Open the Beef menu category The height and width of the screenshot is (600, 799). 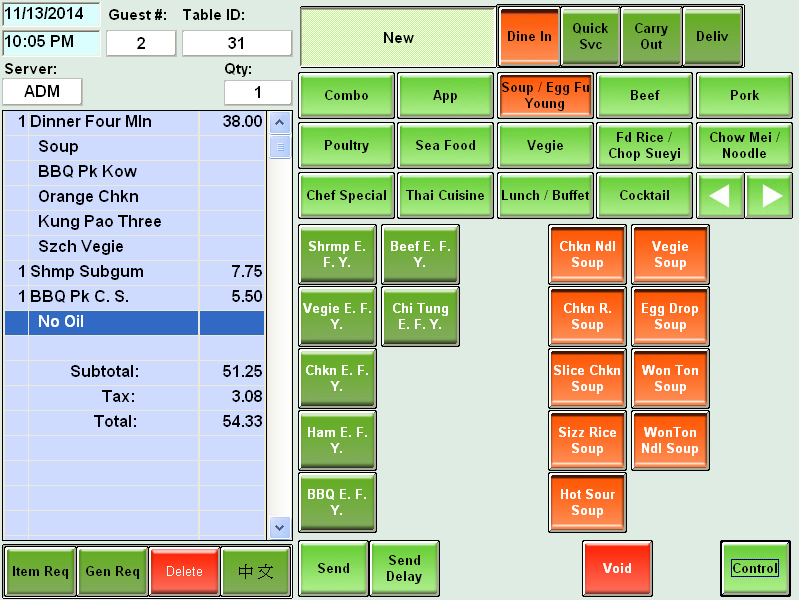click(645, 96)
